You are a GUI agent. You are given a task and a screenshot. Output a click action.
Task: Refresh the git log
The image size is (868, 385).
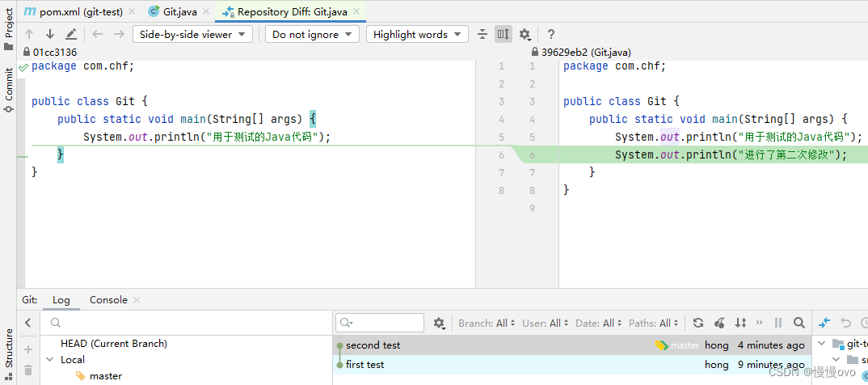(x=698, y=323)
